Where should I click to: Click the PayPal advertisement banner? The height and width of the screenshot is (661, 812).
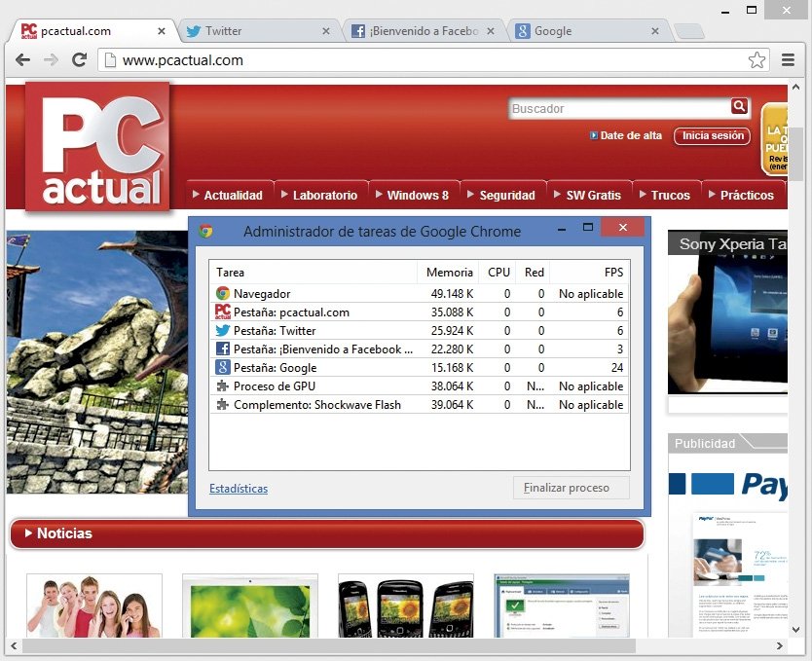pyautogui.click(x=727, y=546)
